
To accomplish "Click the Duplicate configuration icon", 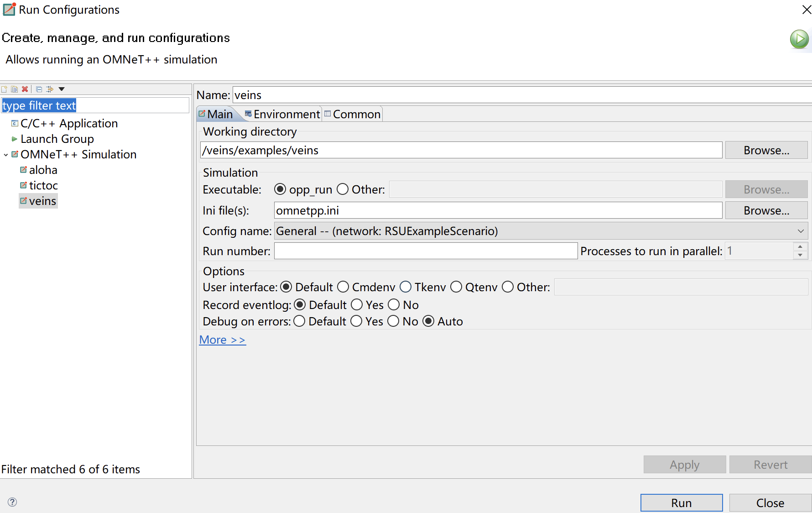I will (x=14, y=89).
